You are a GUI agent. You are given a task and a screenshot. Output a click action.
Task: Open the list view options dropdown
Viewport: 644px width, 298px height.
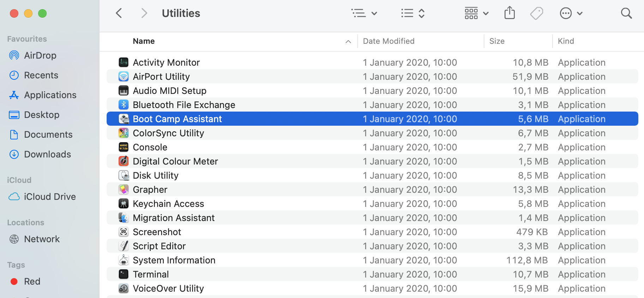point(364,13)
